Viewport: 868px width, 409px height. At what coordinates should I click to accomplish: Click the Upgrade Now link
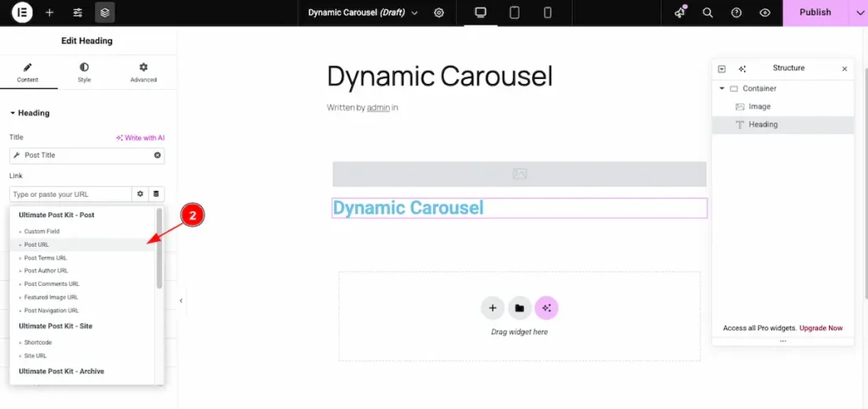click(822, 328)
